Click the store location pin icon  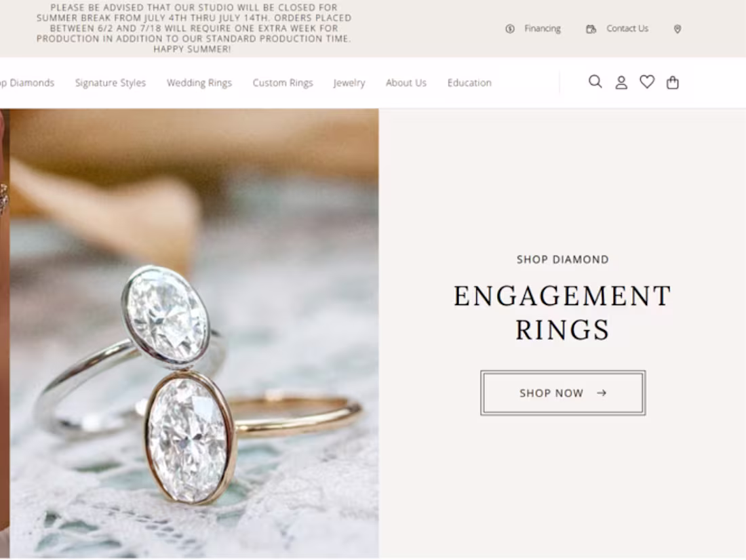point(678,29)
